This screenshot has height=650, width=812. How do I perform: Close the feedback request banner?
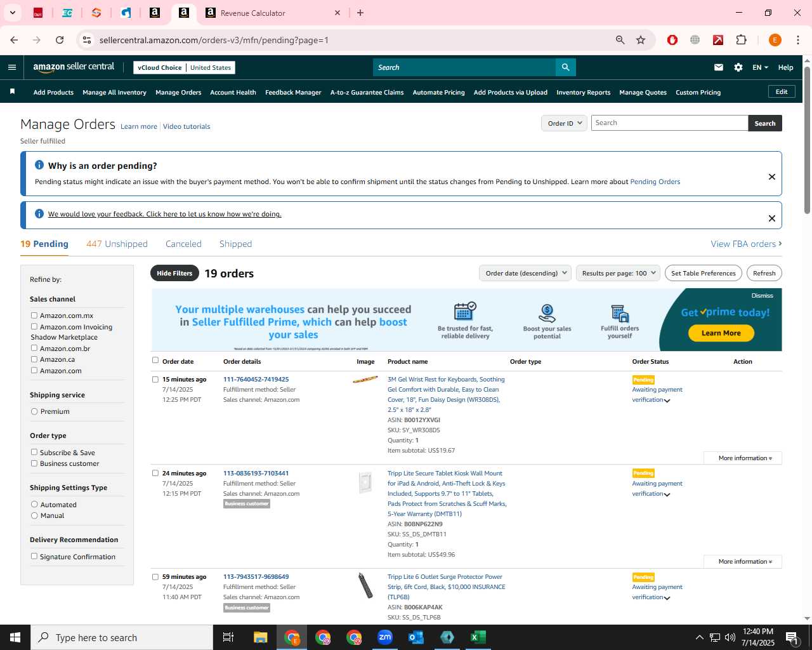(772, 218)
